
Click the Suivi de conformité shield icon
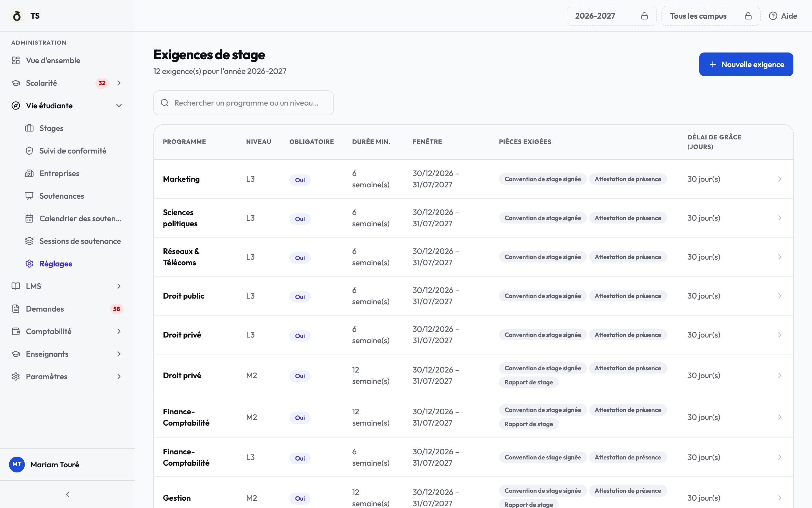coord(29,151)
